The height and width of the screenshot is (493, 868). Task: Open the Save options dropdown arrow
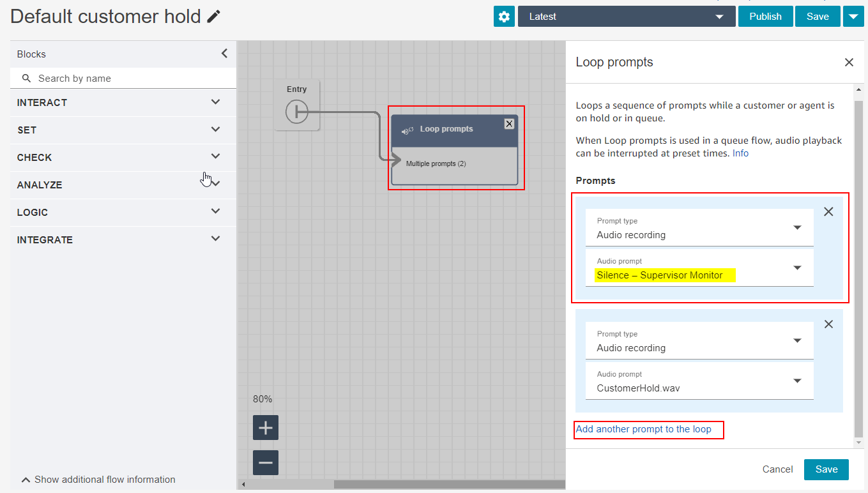pos(854,17)
